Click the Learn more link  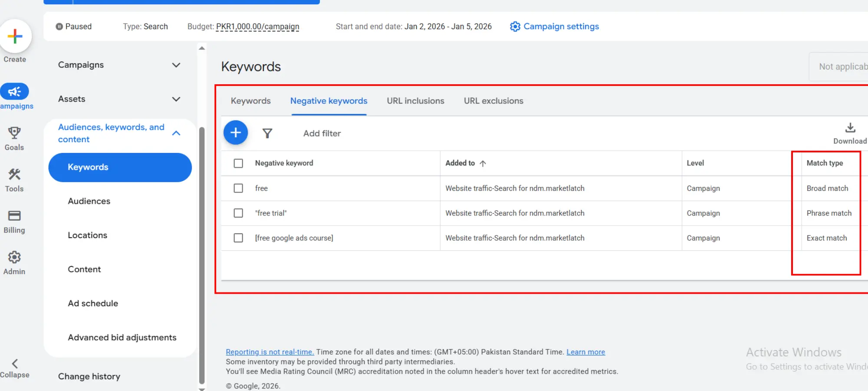pos(585,352)
